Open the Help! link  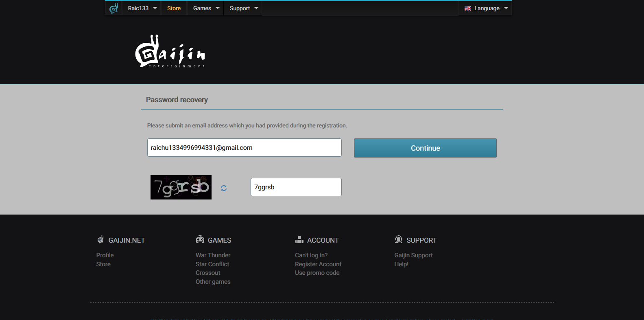point(401,264)
